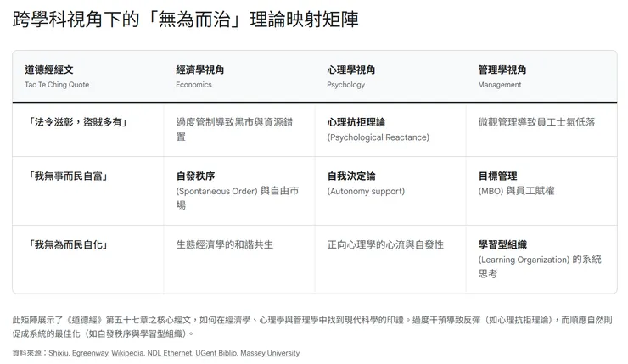Click the (MBO) 與員工賦權 text
Viewport: 628px width, 364px height.
[516, 191]
